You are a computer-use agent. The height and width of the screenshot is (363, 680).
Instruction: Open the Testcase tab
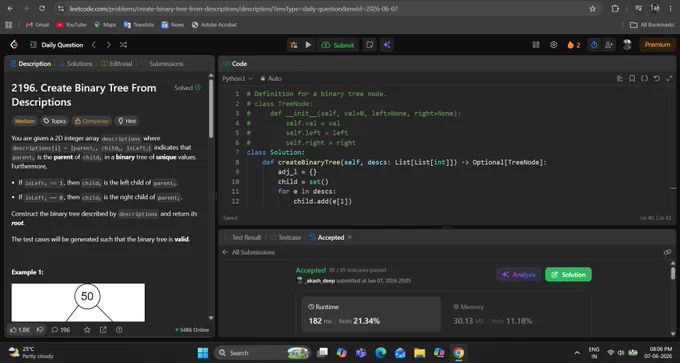coord(285,237)
